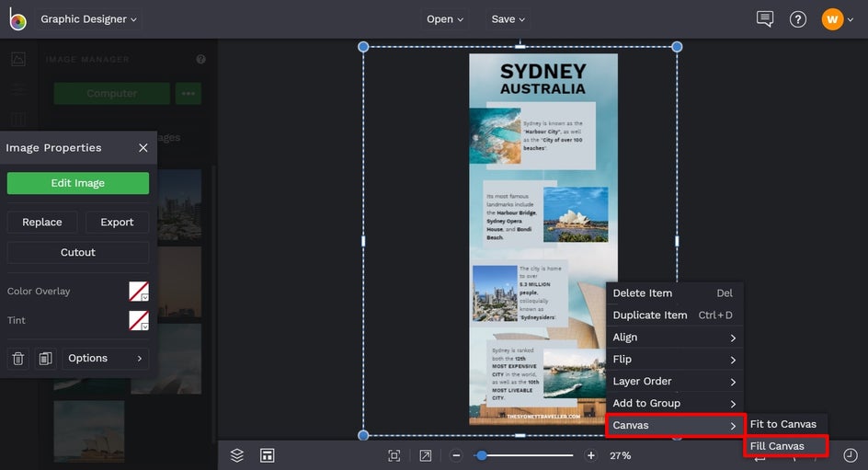This screenshot has height=470, width=868.
Task: Open the Tint color swatch
Action: tap(139, 320)
